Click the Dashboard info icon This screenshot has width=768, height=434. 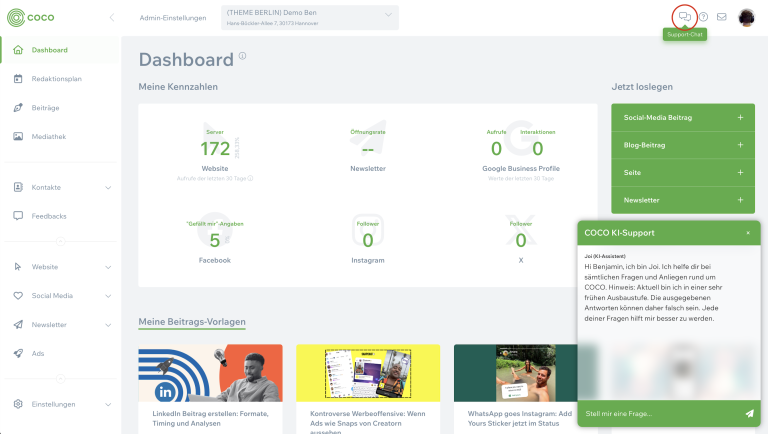(242, 56)
